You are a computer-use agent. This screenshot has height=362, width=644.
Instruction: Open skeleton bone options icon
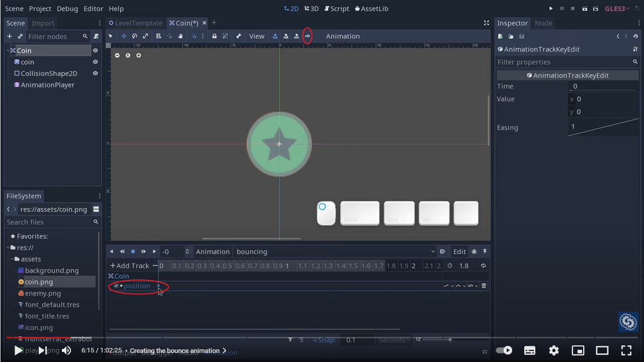coord(238,36)
